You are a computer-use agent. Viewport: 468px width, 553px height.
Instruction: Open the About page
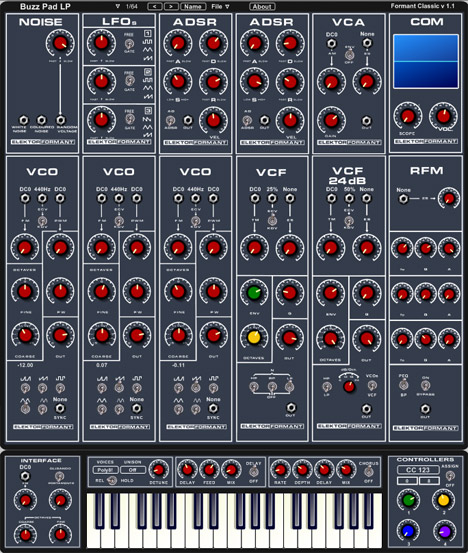tap(262, 6)
